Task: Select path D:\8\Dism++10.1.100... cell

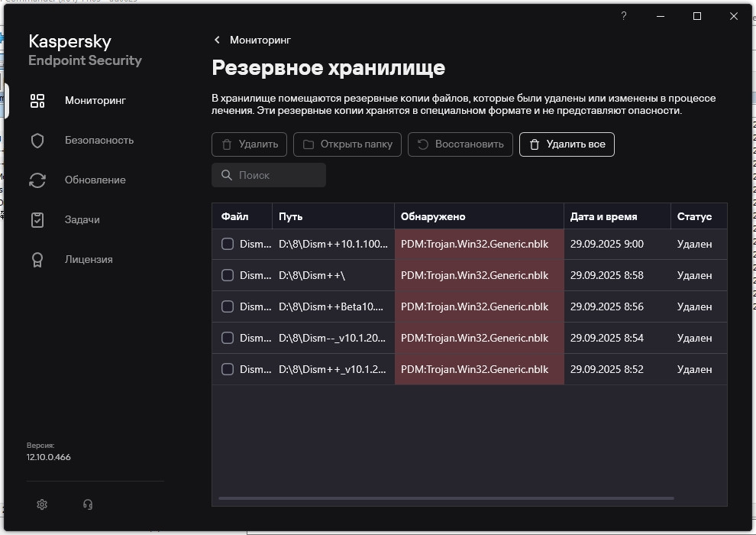Action: (x=333, y=244)
